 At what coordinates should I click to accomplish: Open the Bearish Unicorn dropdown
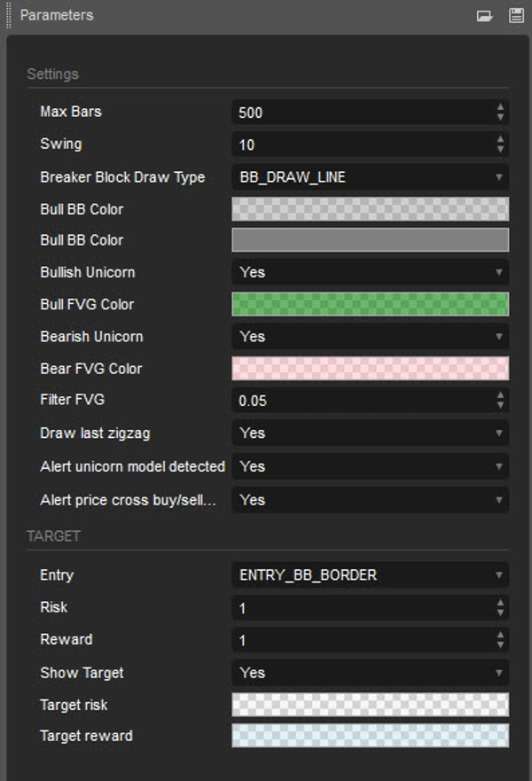coord(370,337)
